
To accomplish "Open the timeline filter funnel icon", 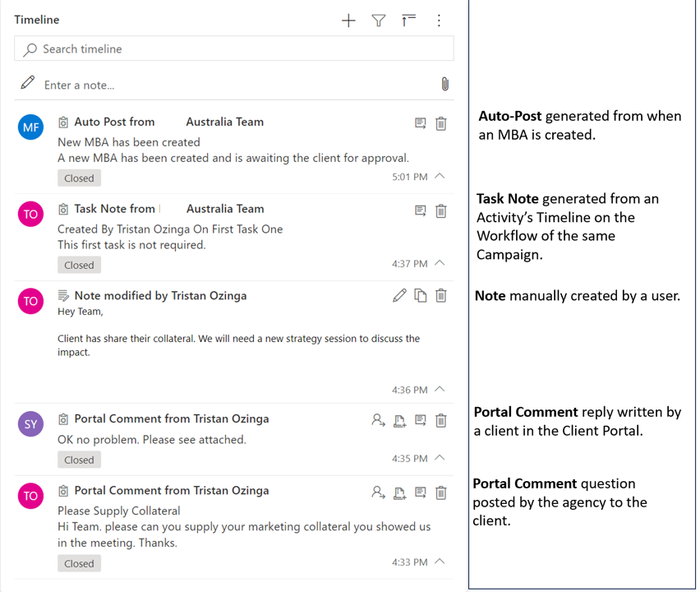I will point(379,21).
